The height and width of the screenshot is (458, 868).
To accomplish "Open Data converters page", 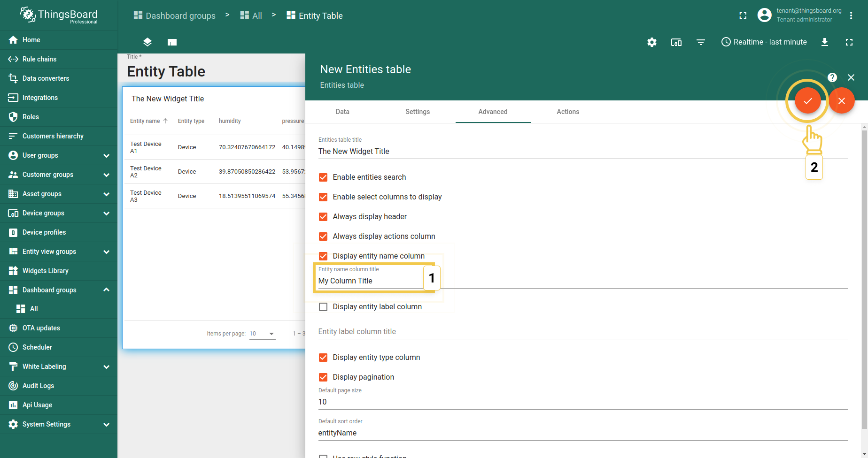I will [59, 78].
